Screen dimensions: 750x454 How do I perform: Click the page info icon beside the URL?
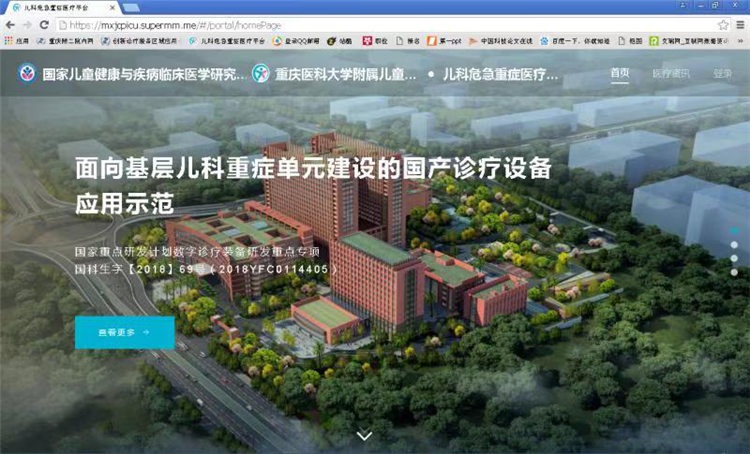pos(63,25)
